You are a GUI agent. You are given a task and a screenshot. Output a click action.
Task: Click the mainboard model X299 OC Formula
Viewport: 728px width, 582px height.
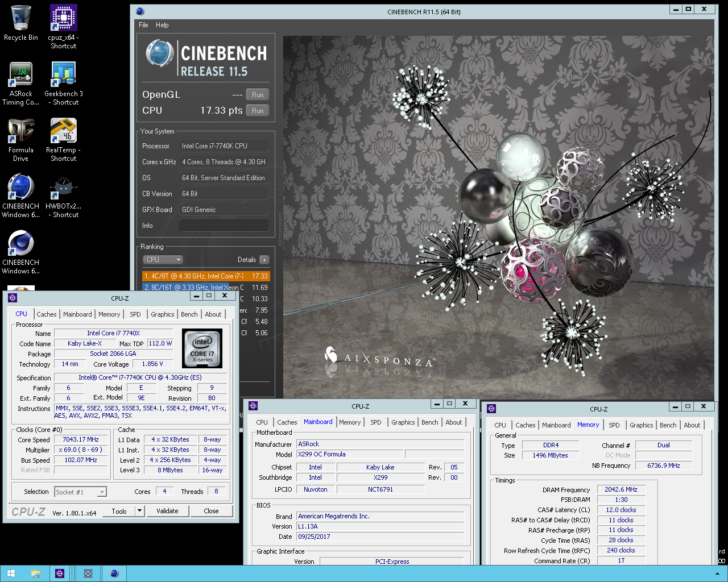pos(350,455)
